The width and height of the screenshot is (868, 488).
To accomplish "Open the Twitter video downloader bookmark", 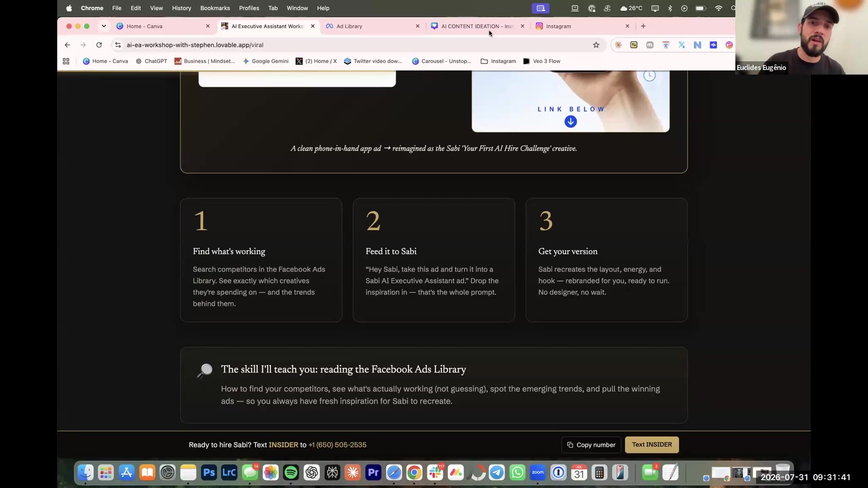I will pyautogui.click(x=373, y=61).
